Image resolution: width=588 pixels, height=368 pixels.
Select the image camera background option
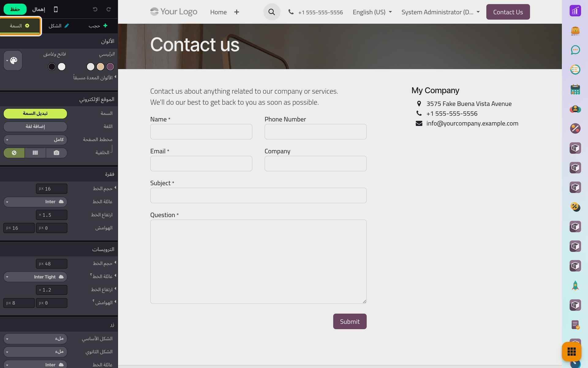pos(56,153)
